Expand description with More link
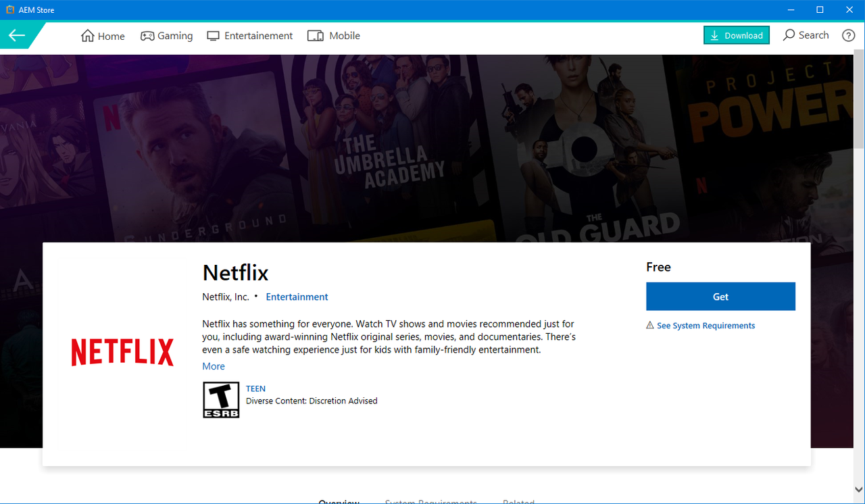The height and width of the screenshot is (504, 865). [x=214, y=366]
